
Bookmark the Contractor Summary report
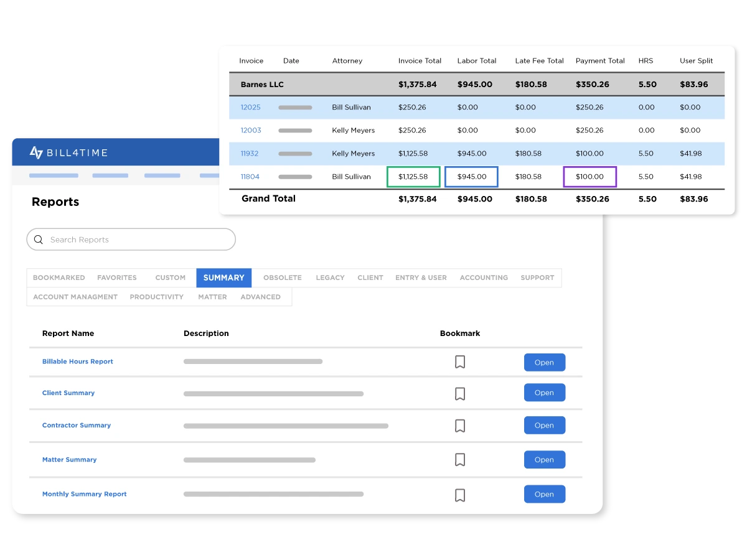coord(460,426)
